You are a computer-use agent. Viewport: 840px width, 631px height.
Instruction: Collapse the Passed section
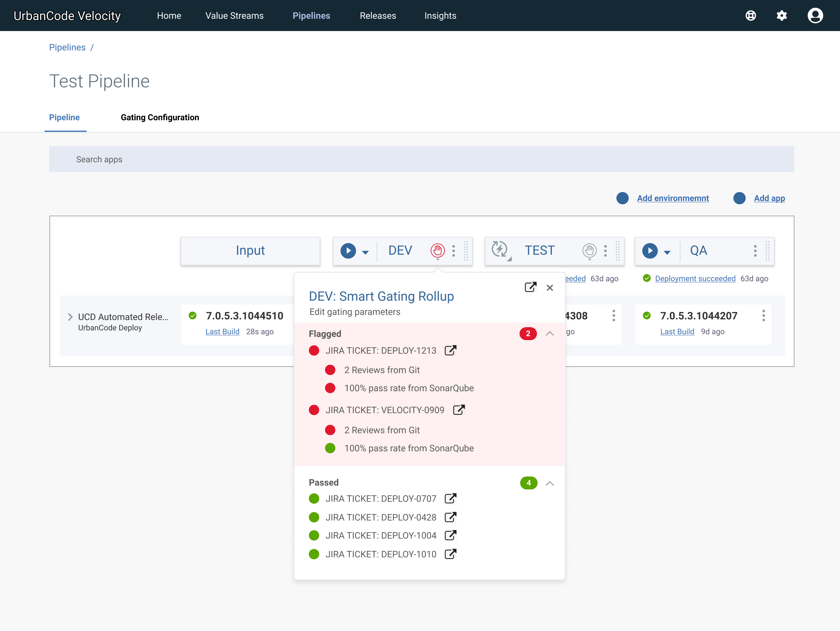(x=550, y=483)
